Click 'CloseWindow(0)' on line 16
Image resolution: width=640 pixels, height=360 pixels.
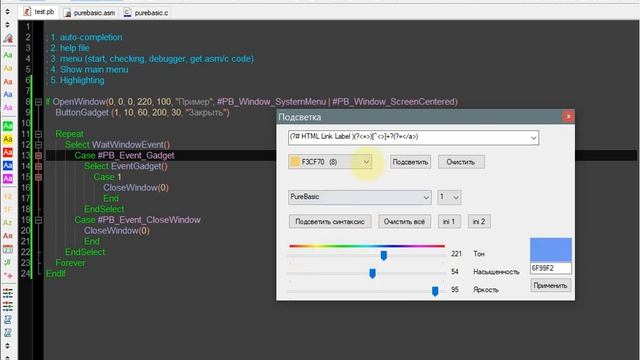coord(136,188)
